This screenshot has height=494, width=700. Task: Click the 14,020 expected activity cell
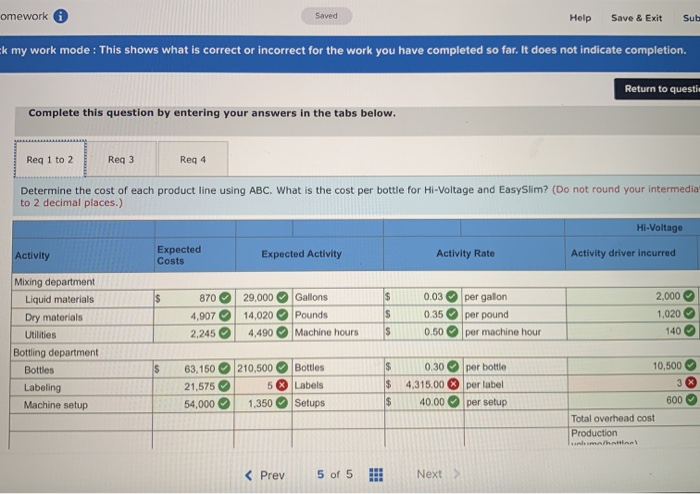tap(264, 315)
